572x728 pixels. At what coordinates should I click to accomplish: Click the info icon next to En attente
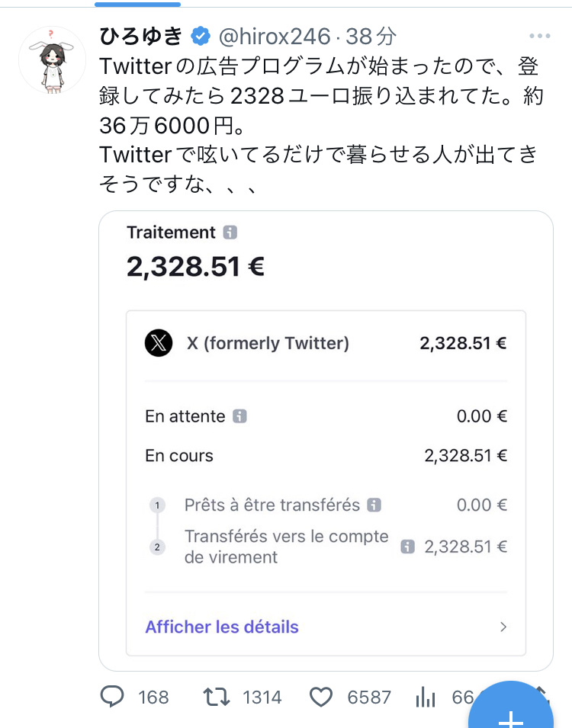[240, 416]
